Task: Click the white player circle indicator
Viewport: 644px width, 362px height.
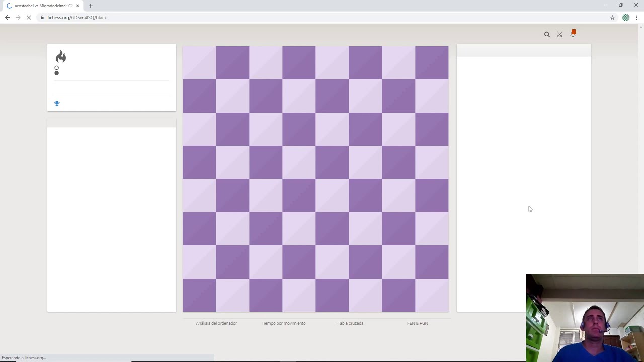Action: click(x=56, y=68)
